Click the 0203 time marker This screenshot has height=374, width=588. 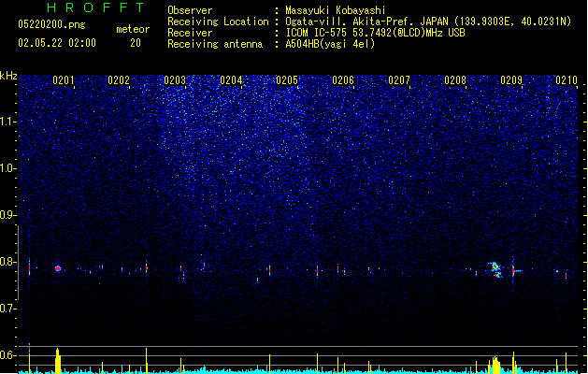point(175,80)
